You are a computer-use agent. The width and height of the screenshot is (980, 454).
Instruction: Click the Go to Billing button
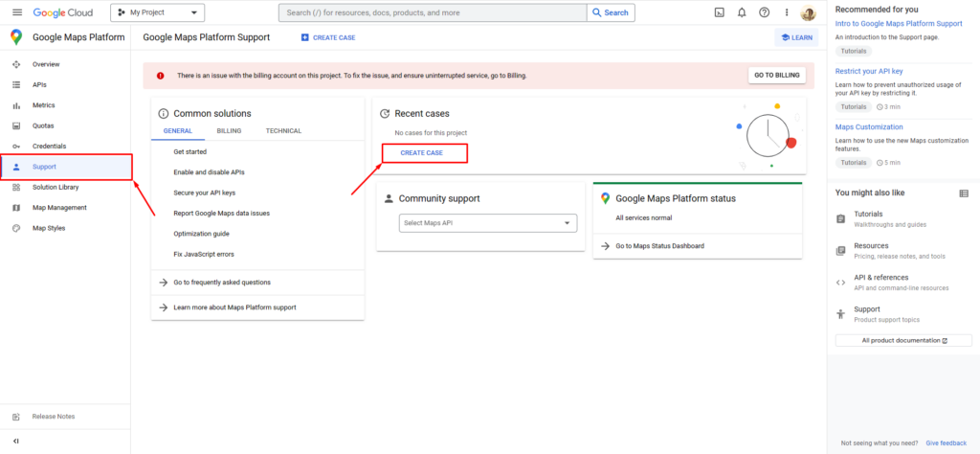point(776,76)
